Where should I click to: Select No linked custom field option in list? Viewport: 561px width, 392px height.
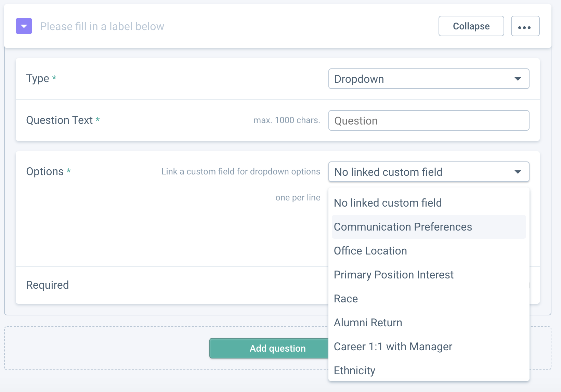[x=429, y=203]
